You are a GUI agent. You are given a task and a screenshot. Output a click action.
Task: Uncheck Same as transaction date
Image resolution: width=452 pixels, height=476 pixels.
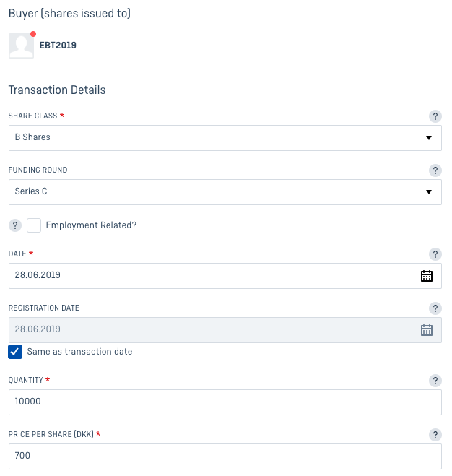(x=15, y=352)
